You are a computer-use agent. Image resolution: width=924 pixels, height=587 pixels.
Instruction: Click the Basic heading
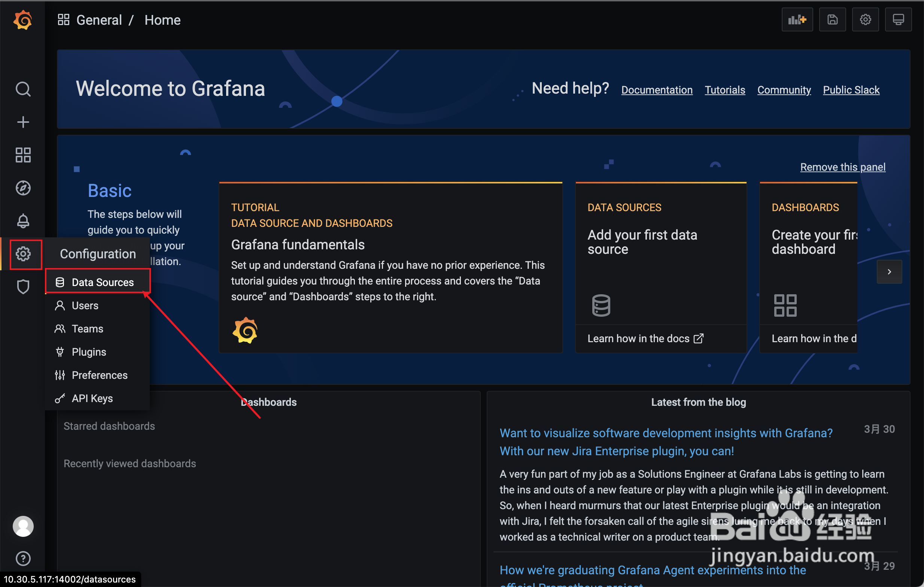[109, 191]
